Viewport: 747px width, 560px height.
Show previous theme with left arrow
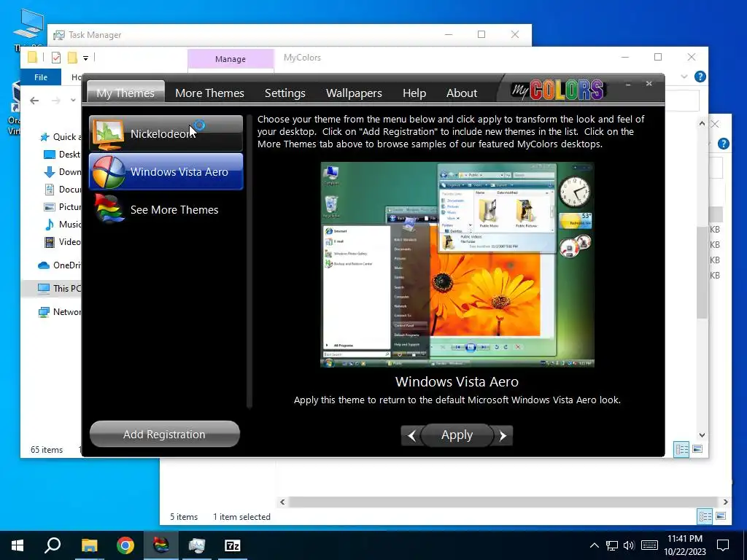411,435
